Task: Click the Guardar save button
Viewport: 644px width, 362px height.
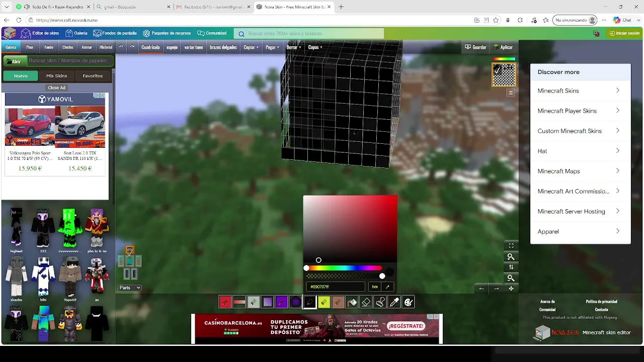Action: click(475, 47)
